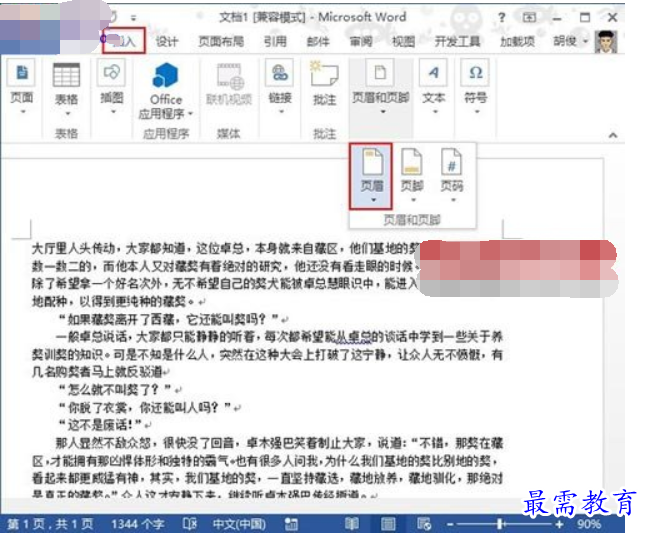Click the Word help question mark icon
645x534 pixels.
click(501, 17)
